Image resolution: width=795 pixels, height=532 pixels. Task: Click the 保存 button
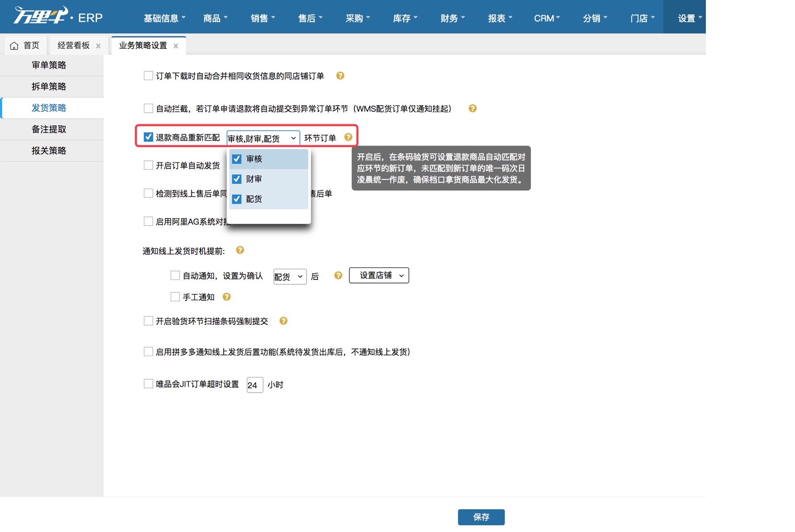(481, 517)
